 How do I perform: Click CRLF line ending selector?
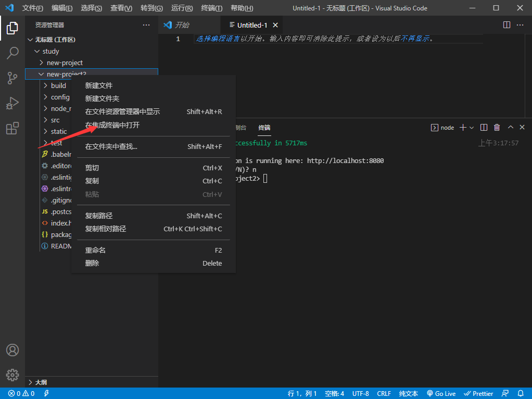tap(384, 393)
